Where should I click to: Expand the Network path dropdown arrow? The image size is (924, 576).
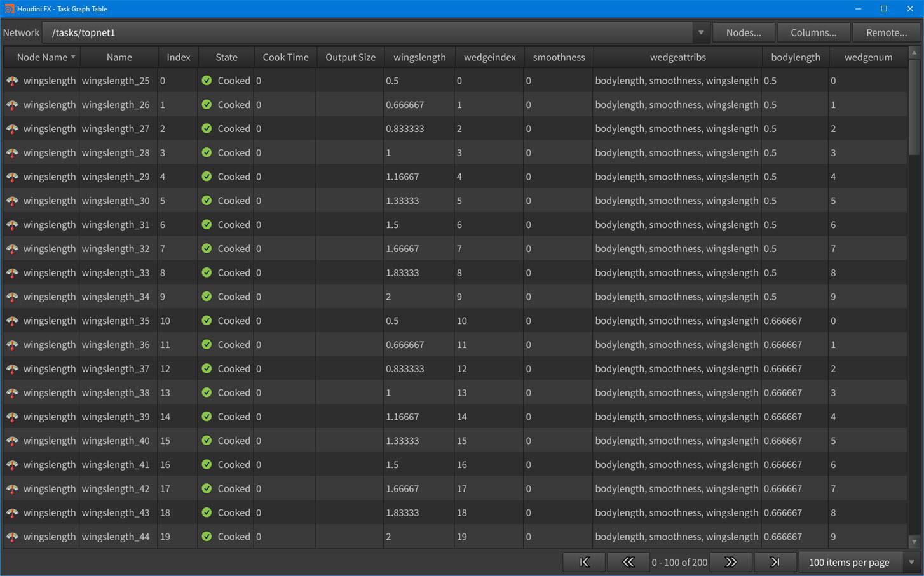coord(700,32)
